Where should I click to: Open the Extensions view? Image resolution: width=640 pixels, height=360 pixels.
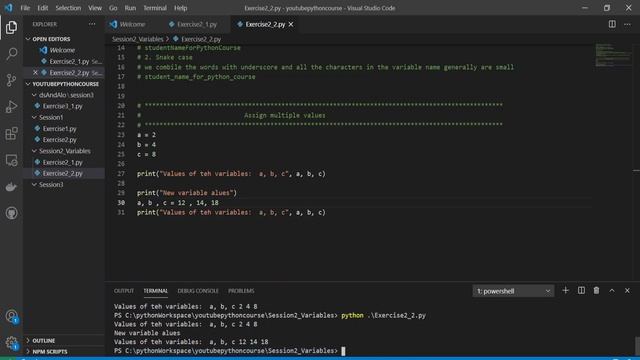11,133
